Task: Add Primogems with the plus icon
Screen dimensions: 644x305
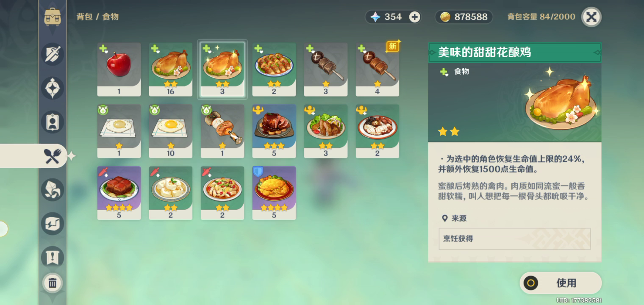Action: point(414,17)
